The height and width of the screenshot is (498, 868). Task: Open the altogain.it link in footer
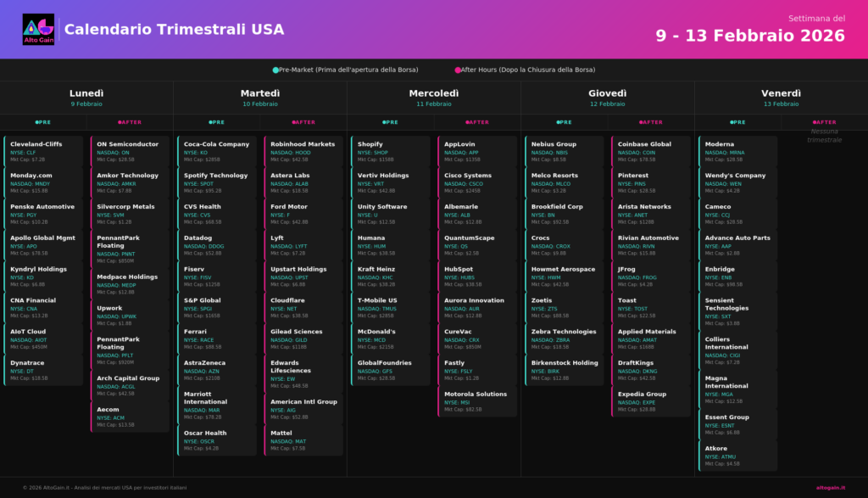(830, 488)
